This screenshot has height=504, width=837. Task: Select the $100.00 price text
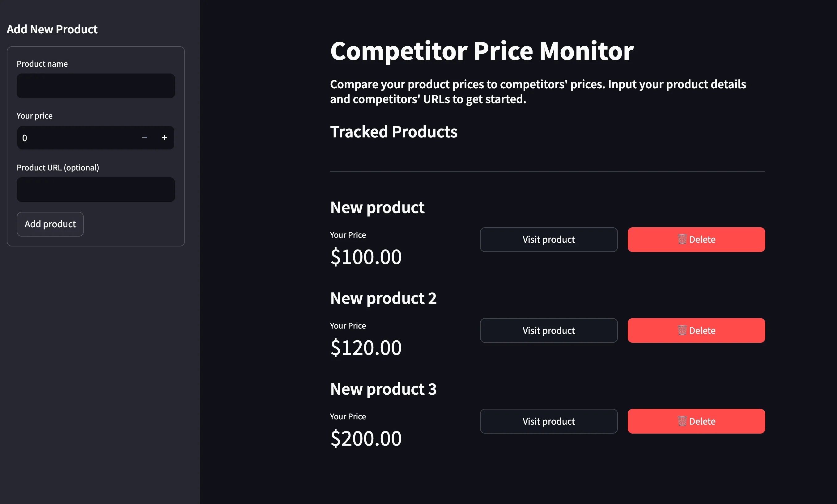coord(366,257)
